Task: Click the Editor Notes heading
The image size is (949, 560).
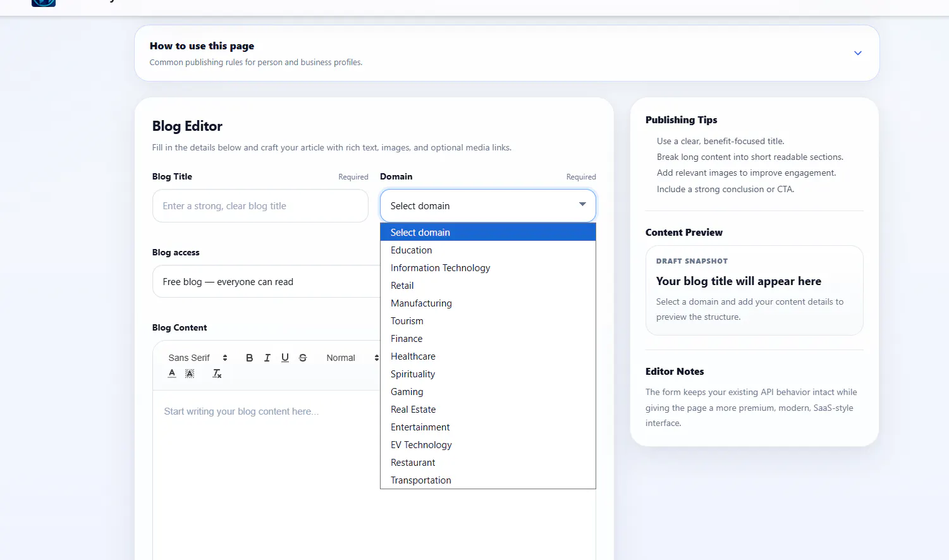Action: 675,372
